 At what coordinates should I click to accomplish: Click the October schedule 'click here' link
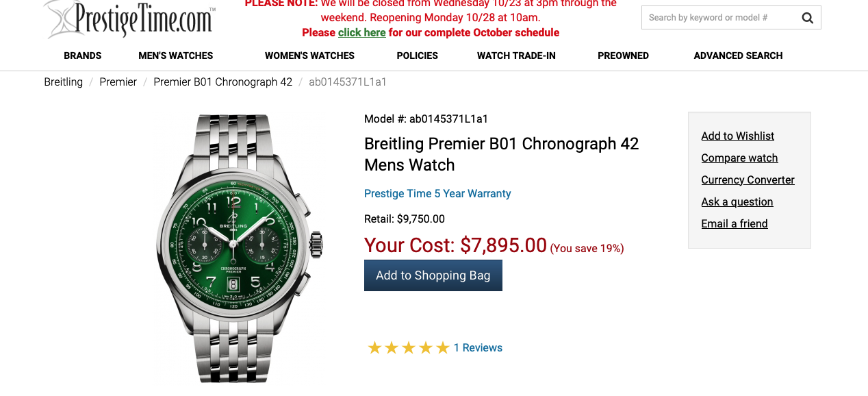click(361, 33)
